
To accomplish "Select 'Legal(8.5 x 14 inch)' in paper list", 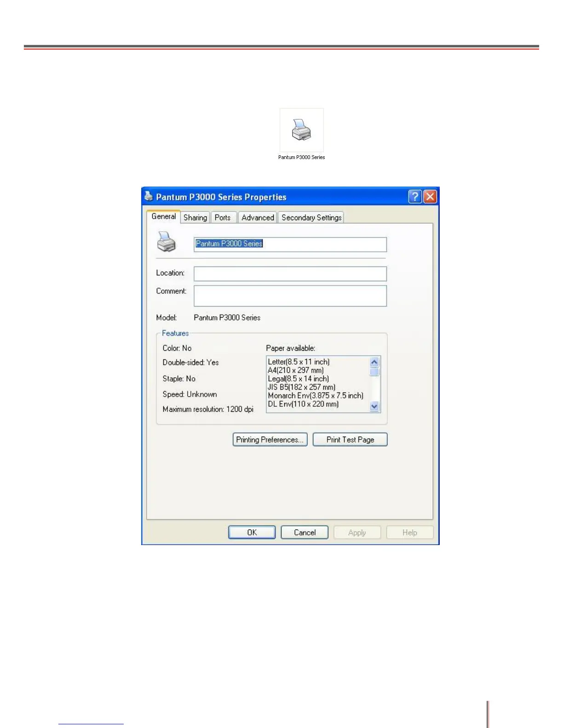I will point(298,379).
